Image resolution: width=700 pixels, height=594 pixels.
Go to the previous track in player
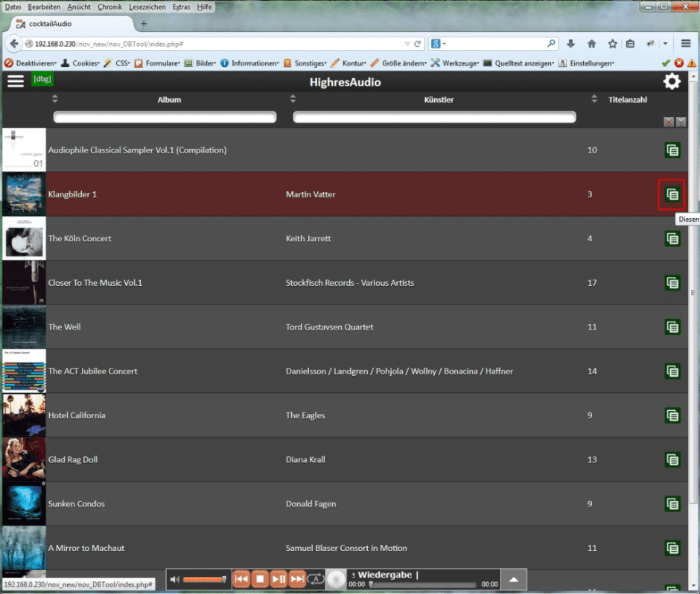(x=241, y=579)
